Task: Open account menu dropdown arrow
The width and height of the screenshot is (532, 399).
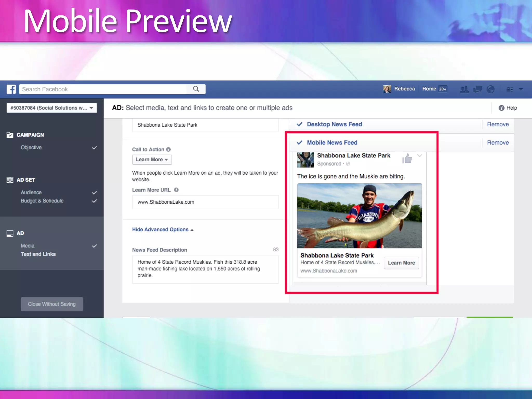Action: coord(521,89)
